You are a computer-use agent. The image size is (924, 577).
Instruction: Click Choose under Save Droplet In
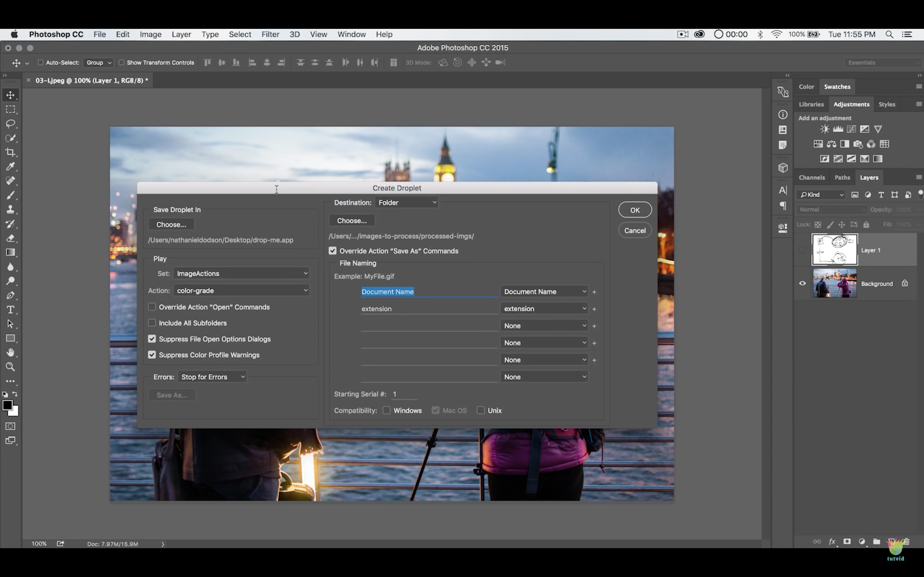click(x=171, y=224)
